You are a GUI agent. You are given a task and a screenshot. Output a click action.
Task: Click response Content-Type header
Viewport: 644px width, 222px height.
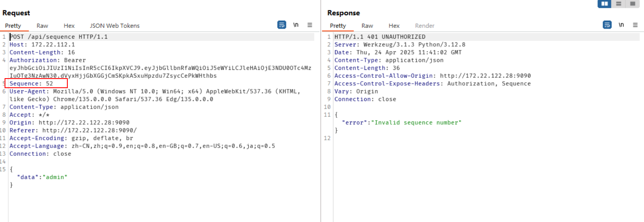click(x=389, y=60)
